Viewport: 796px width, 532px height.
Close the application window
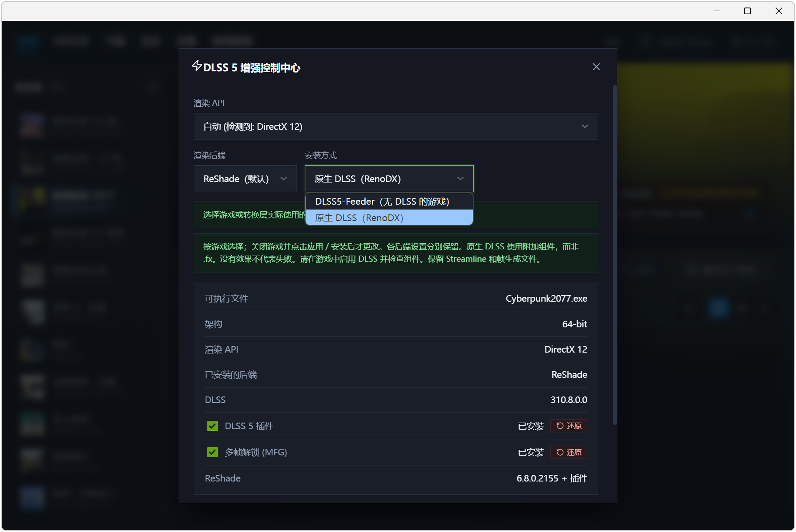point(778,11)
